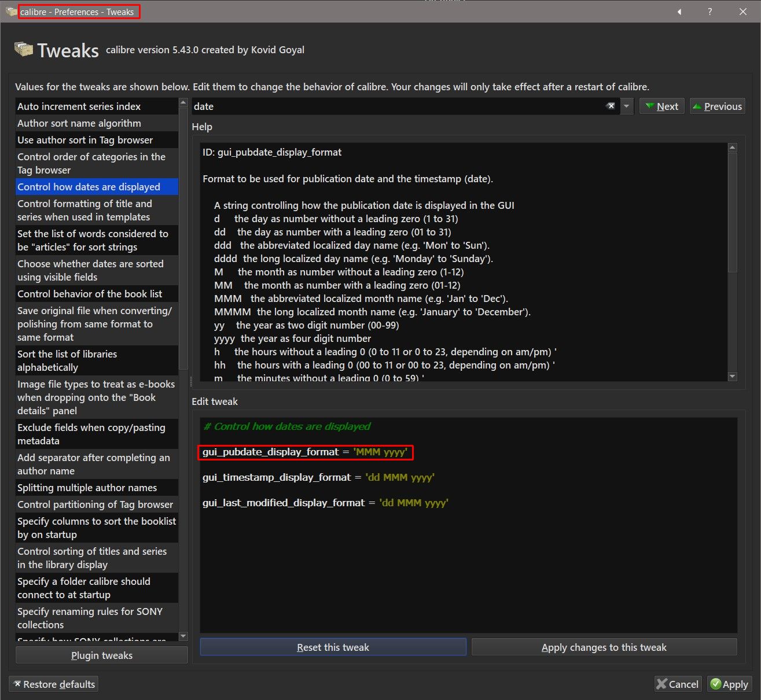Select 'Save original file when converting/polishing' tweak
Viewport: 761px width, 700px height.
click(97, 324)
